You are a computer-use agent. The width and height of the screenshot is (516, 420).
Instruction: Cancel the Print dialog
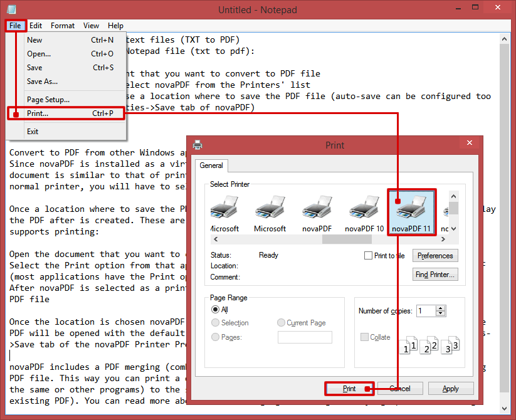click(400, 389)
